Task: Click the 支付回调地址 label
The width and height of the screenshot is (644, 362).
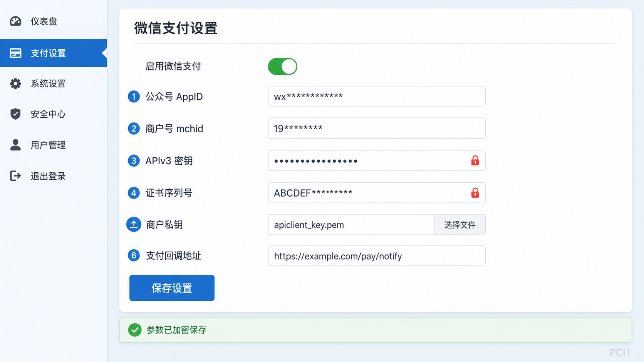Action: pos(174,256)
